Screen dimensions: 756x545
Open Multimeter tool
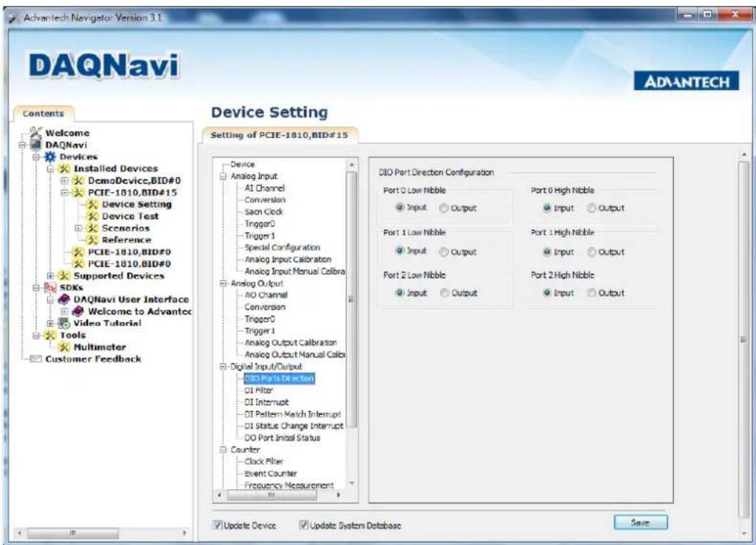click(99, 348)
